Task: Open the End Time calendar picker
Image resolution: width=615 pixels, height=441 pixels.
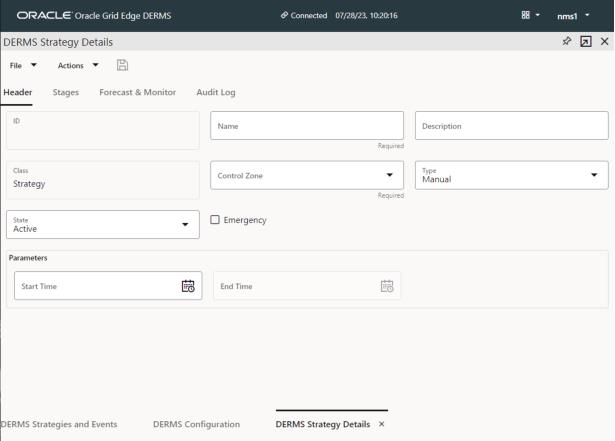Action: pyautogui.click(x=387, y=286)
